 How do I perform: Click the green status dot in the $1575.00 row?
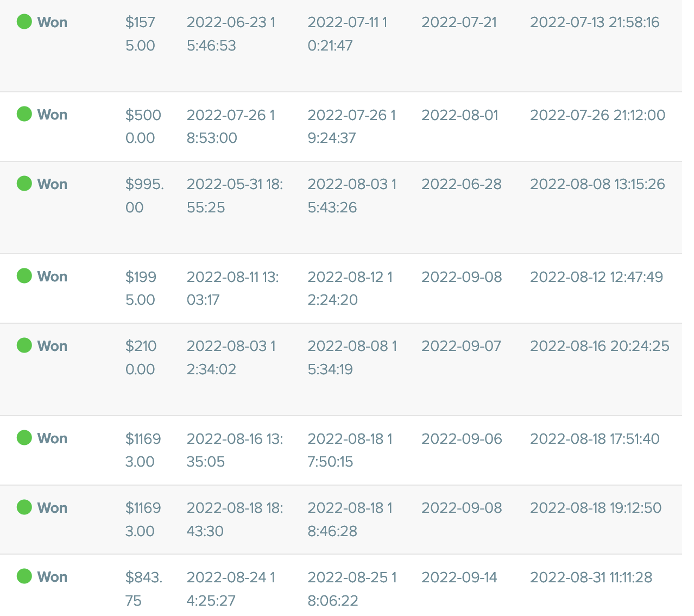coord(24,22)
